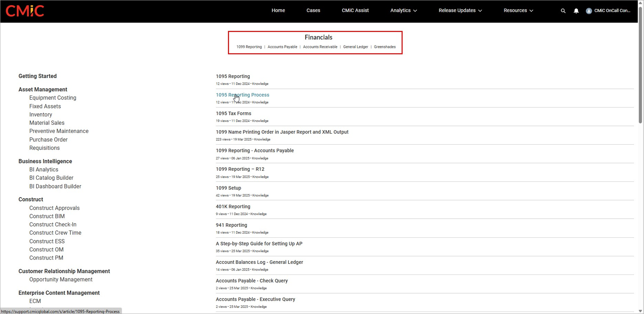Open Inventory topic in the sidebar
Viewport: 644px width, 314px height.
coord(41,115)
